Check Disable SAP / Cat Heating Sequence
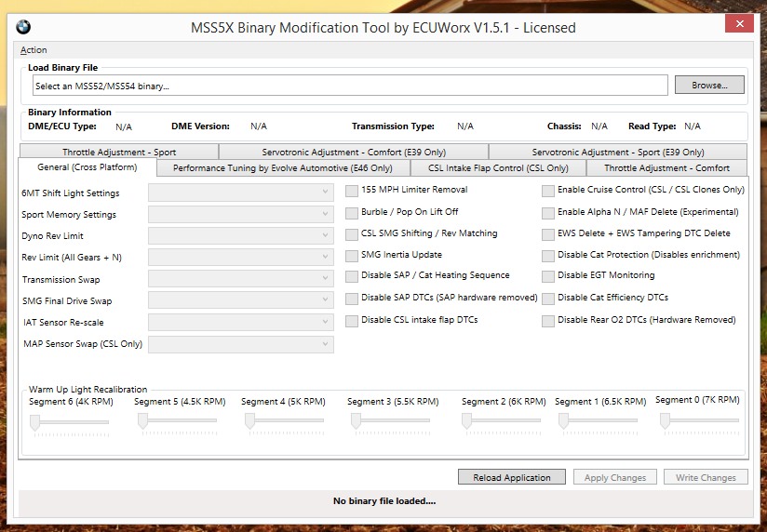The width and height of the screenshot is (767, 532). pyautogui.click(x=351, y=276)
